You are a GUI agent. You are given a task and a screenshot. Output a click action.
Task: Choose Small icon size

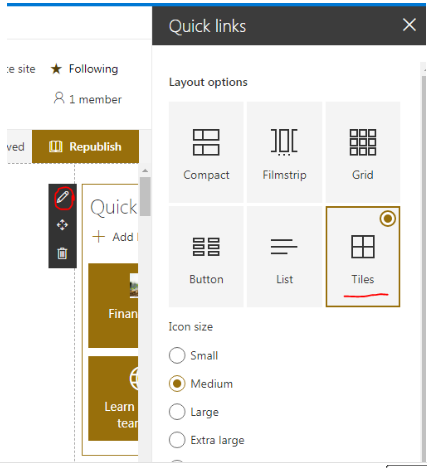pyautogui.click(x=177, y=355)
